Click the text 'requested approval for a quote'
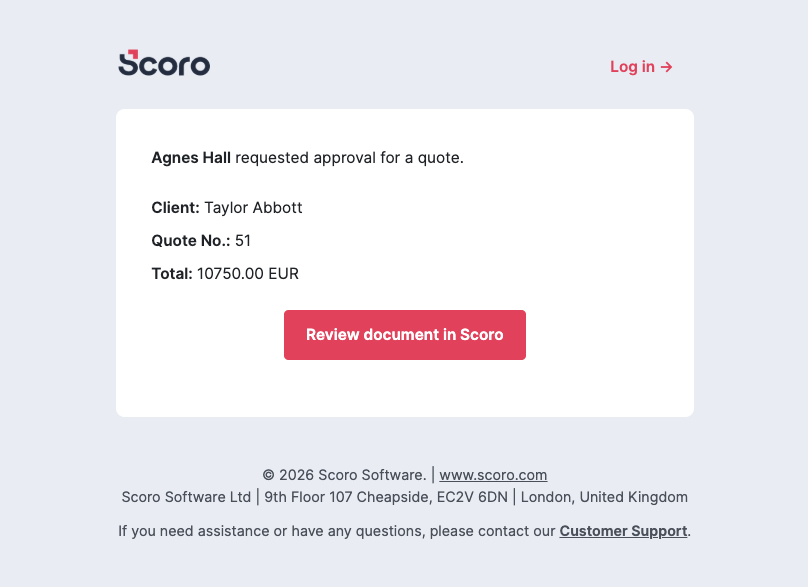The image size is (808, 587). coord(349,157)
